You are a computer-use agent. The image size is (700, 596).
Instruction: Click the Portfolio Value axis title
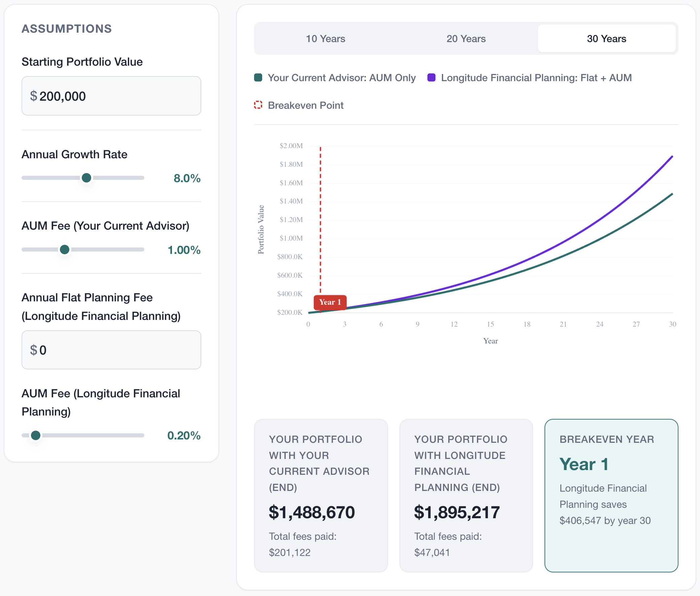(261, 229)
